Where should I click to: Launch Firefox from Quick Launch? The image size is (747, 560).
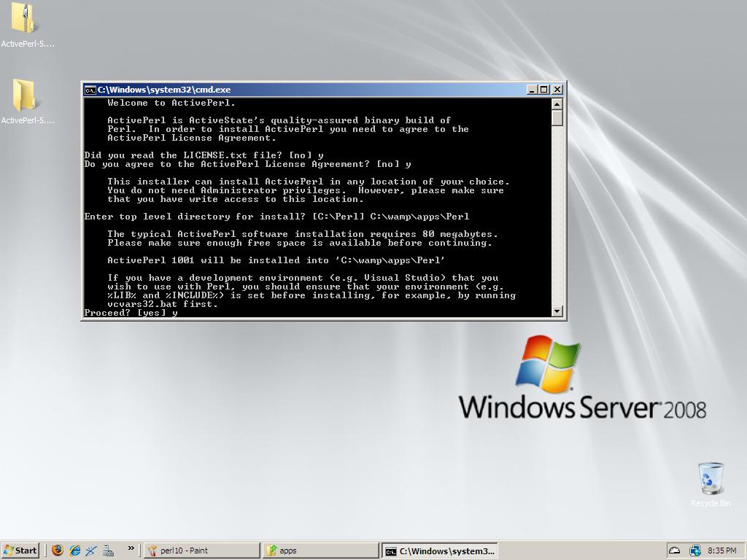58,551
